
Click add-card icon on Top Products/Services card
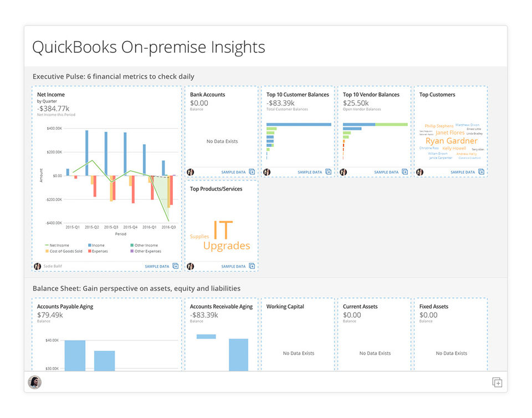click(x=252, y=267)
